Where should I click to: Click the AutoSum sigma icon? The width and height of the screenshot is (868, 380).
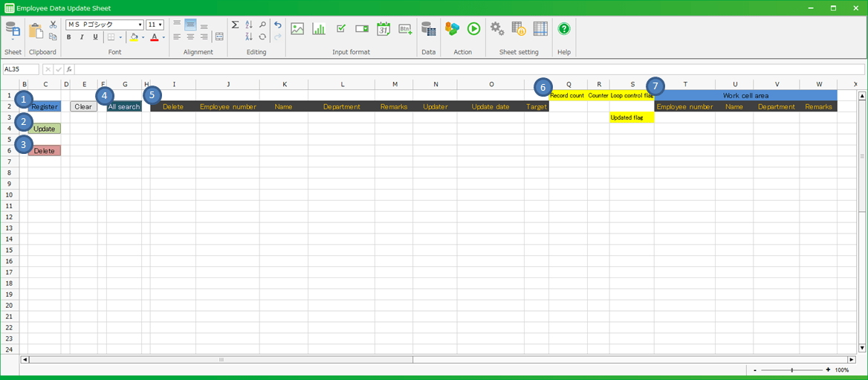[x=235, y=25]
